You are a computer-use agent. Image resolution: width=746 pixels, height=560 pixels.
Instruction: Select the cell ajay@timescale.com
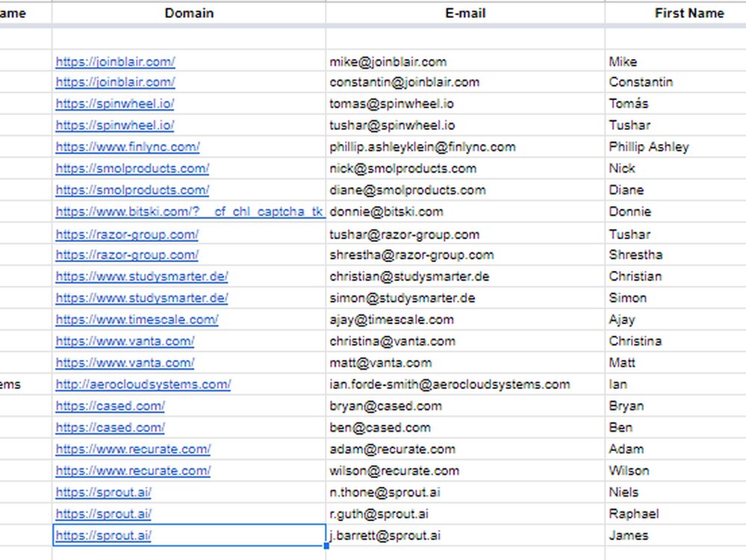tap(465, 320)
